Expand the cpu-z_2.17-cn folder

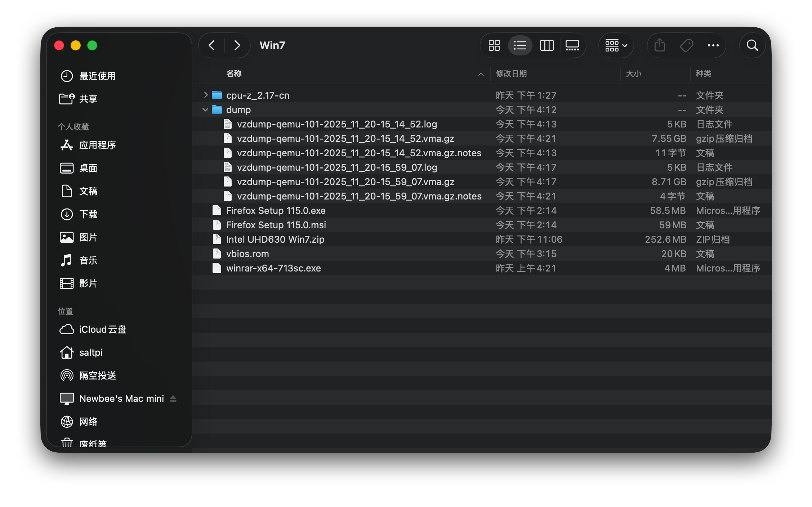coord(205,95)
